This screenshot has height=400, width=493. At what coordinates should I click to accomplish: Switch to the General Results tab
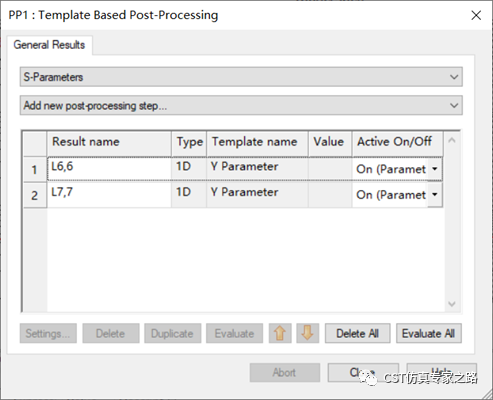pos(49,45)
